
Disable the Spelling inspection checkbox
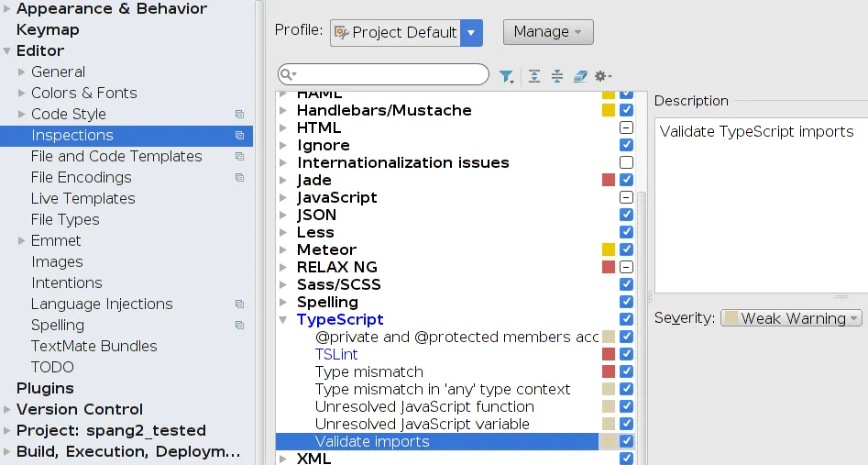click(626, 302)
